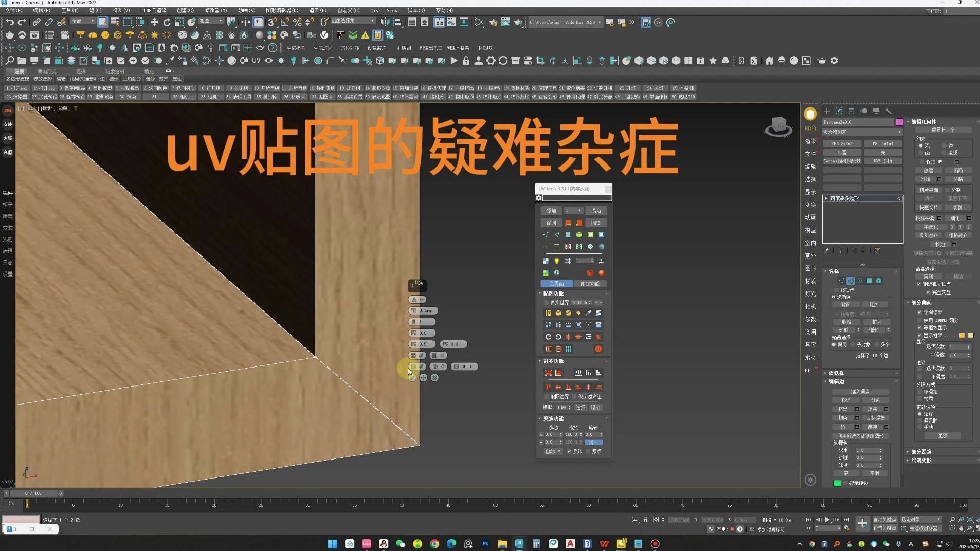Open the 渲染(R) menu
This screenshot has height=551, width=980.
click(318, 10)
